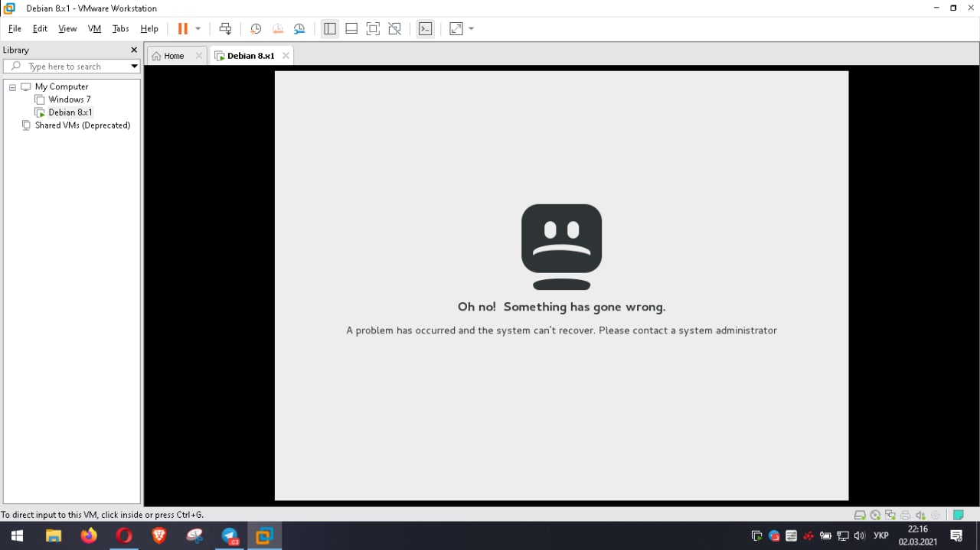This screenshot has height=550, width=980.
Task: Suspend the VM with the orange pause icon
Action: point(182,28)
